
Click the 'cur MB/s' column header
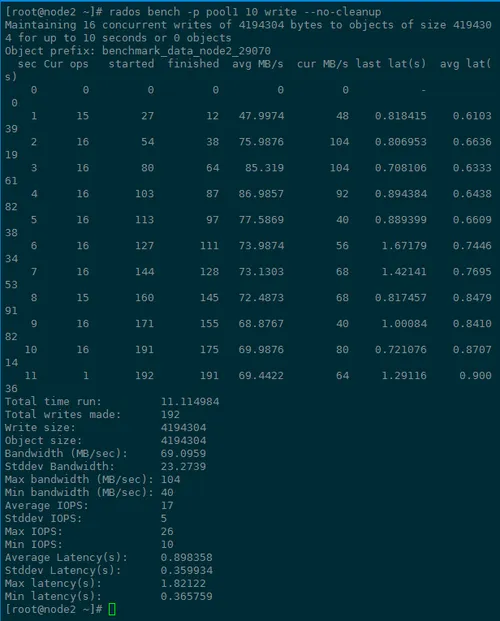[323, 64]
